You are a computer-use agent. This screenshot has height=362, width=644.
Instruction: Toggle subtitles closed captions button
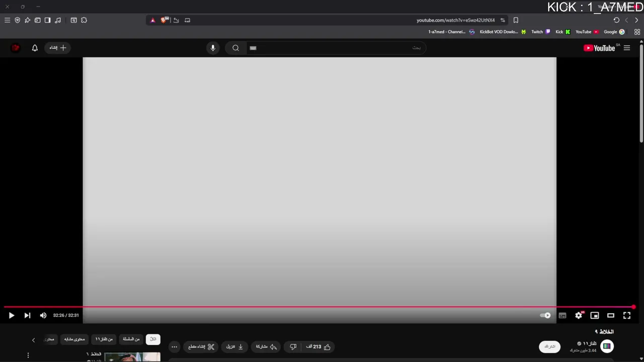tap(562, 315)
